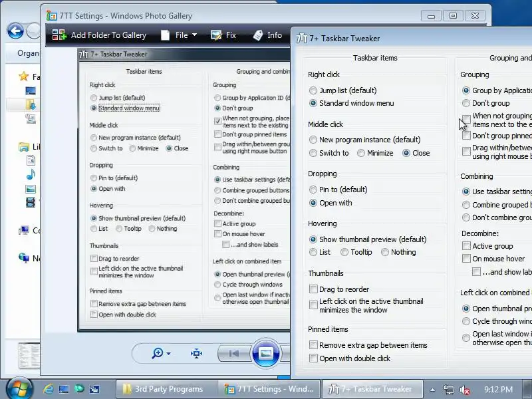Click the network tray icon
The image size is (532, 399).
(x=448, y=390)
